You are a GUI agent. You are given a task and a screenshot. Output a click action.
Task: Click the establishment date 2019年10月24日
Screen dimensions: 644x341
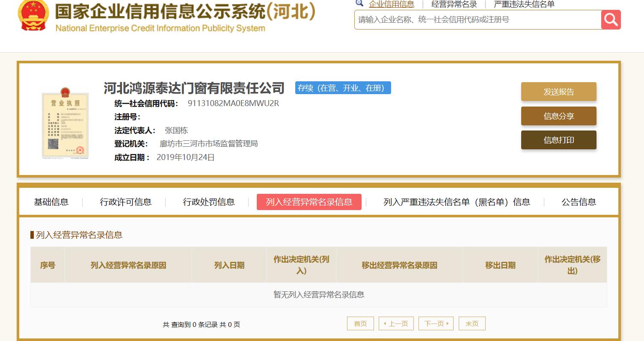coord(186,157)
